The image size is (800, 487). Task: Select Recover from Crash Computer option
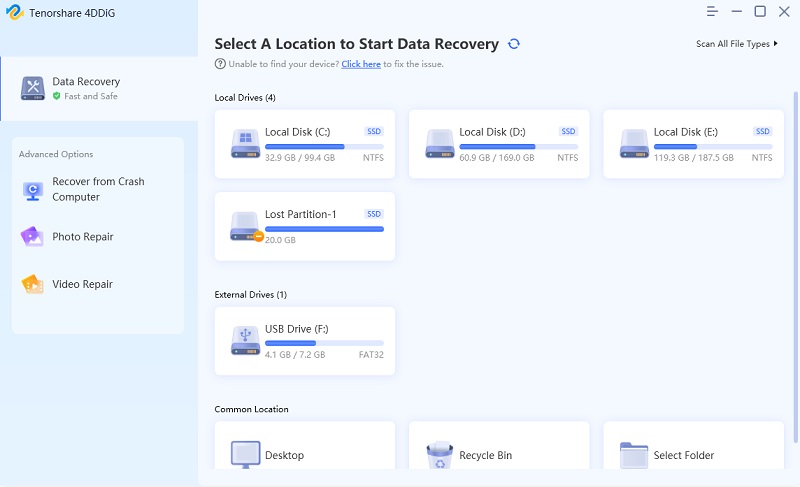click(98, 189)
